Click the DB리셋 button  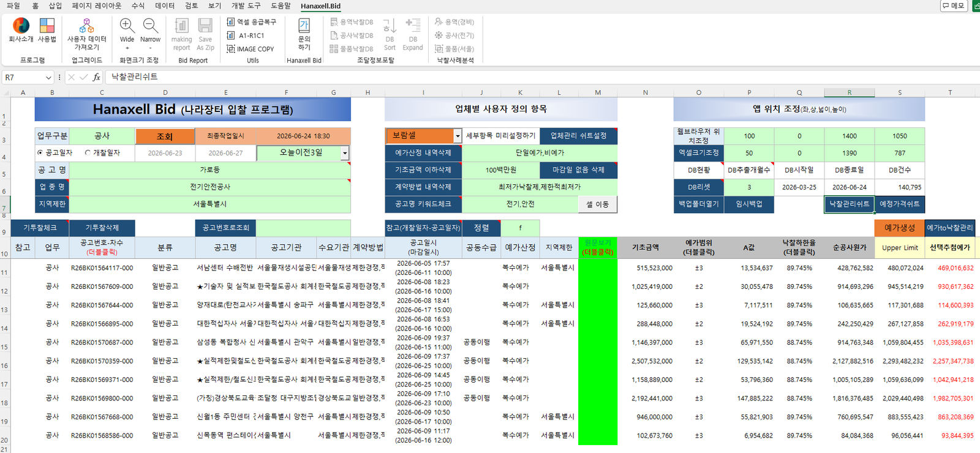(698, 187)
